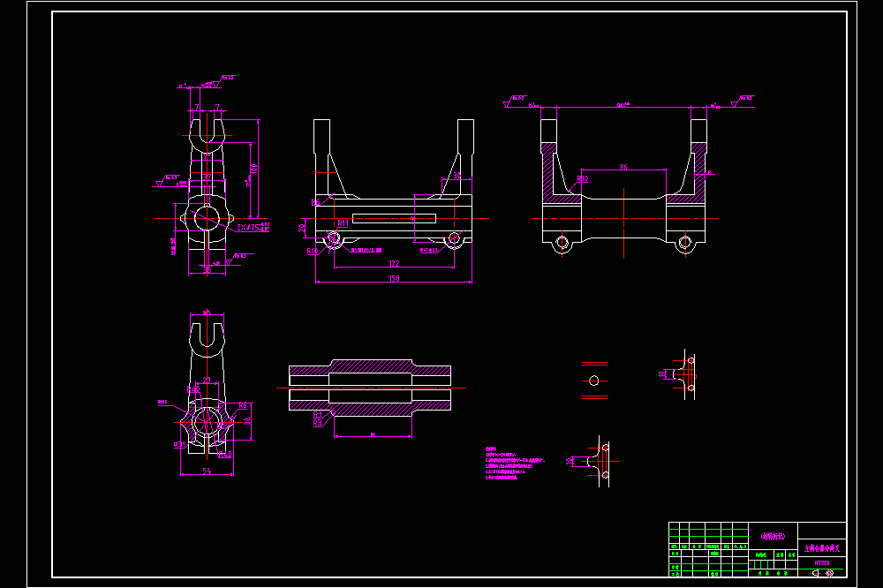Click the HT200 material text in title block

tap(822, 562)
